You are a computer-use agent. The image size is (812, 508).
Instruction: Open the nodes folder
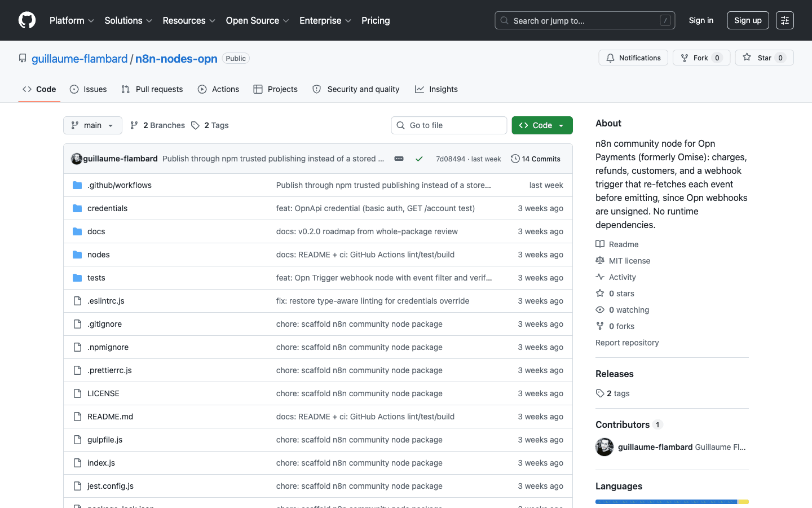coord(98,255)
